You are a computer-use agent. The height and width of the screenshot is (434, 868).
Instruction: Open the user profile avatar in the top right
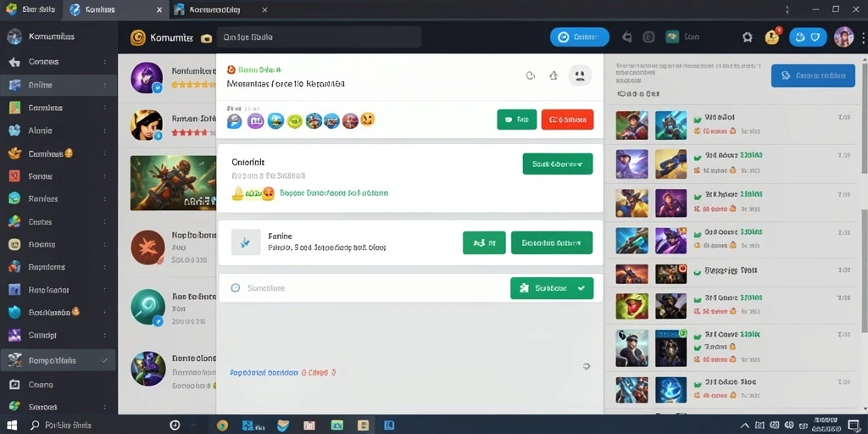[843, 37]
